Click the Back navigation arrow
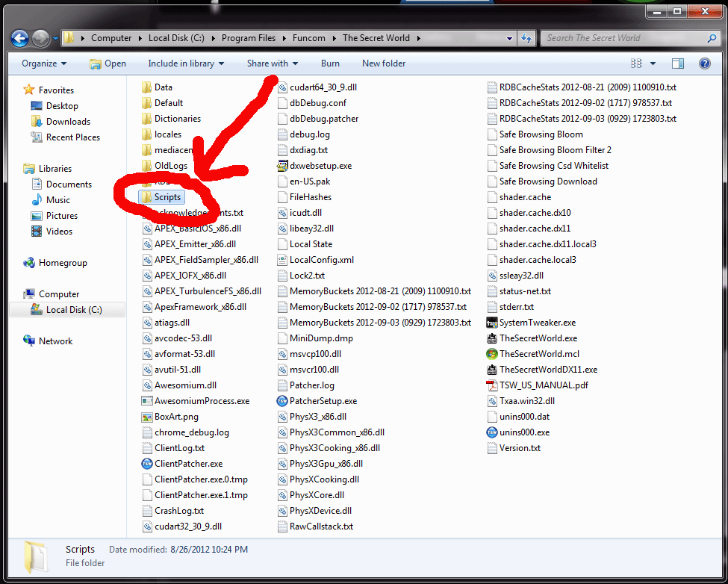The image size is (728, 584). coord(20,38)
